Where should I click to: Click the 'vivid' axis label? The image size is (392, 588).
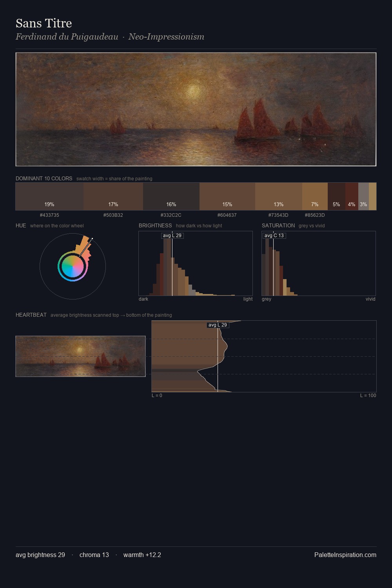370,299
